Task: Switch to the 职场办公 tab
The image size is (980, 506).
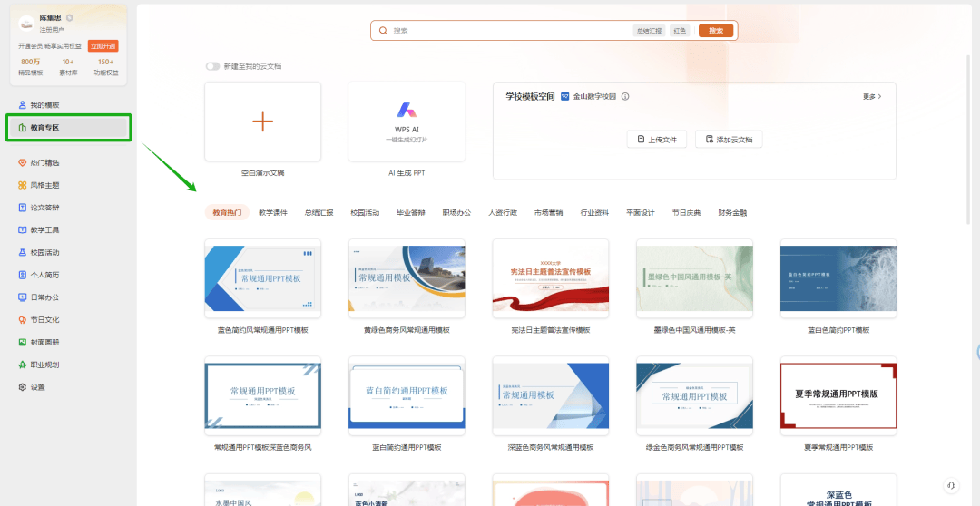Action: 456,212
